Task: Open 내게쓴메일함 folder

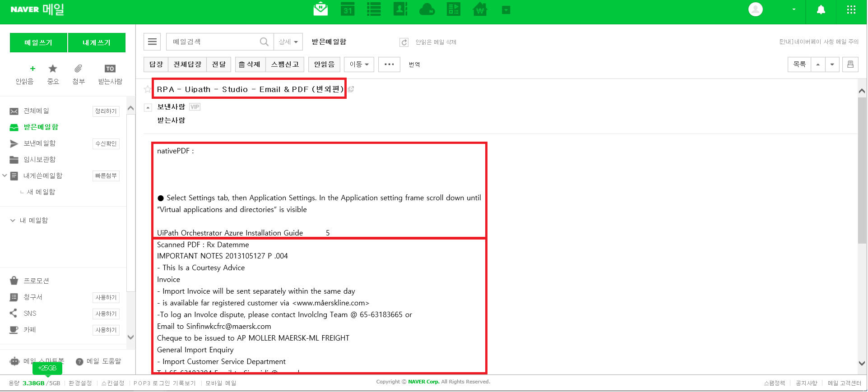Action: [x=43, y=176]
